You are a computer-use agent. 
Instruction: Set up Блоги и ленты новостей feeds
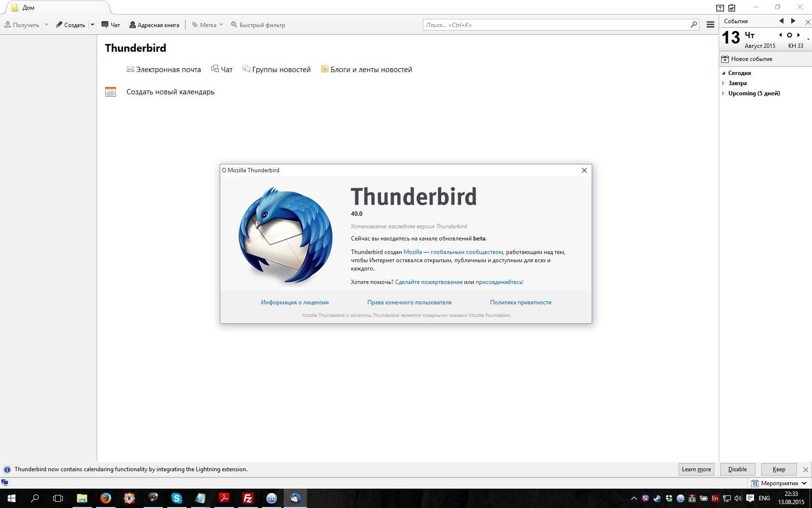(x=366, y=70)
